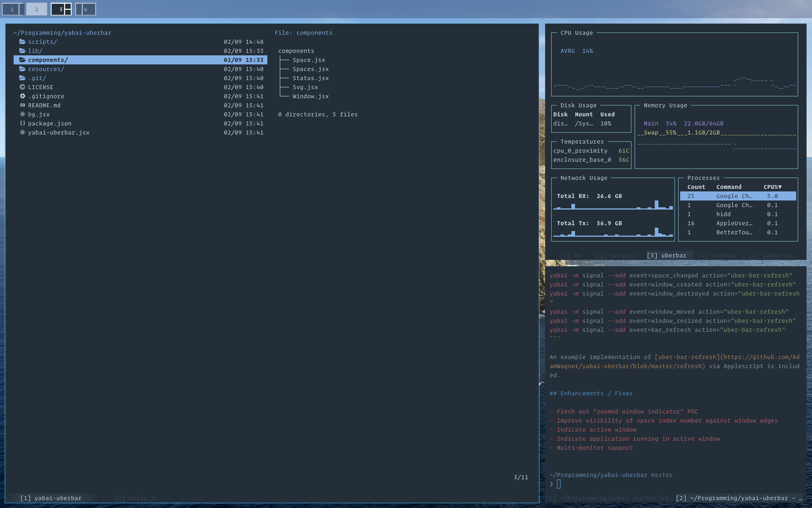Select the bg.jsx file

tap(140, 114)
